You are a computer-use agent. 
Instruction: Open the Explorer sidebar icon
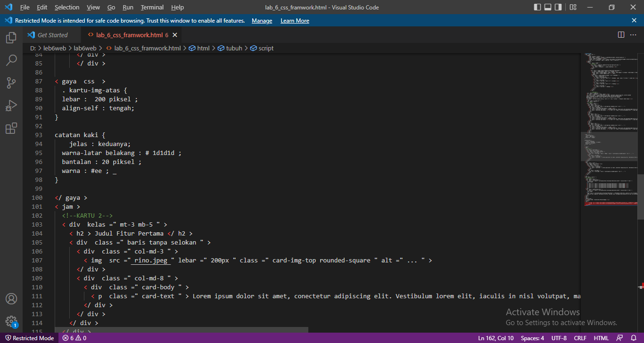coord(11,38)
